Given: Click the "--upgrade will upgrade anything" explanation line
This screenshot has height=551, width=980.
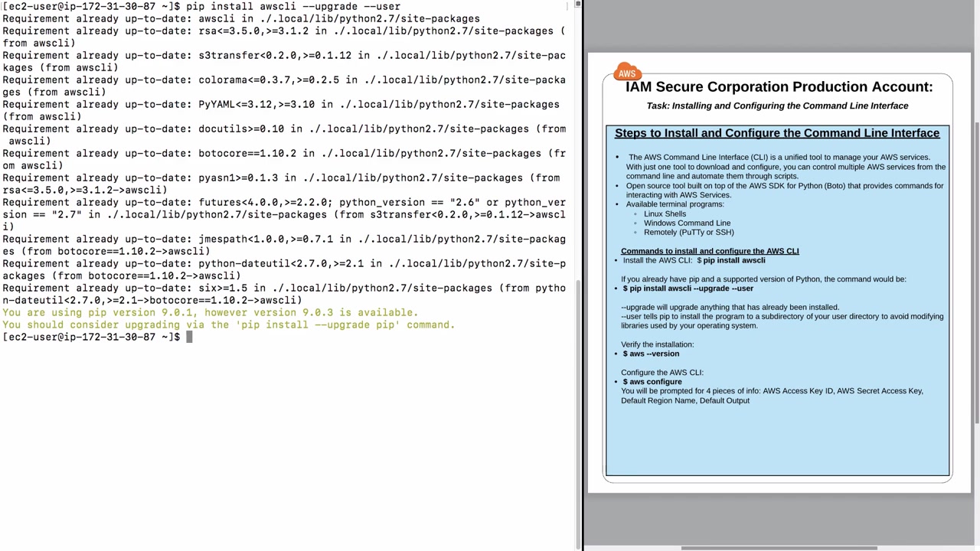Looking at the screenshot, I should pos(730,307).
